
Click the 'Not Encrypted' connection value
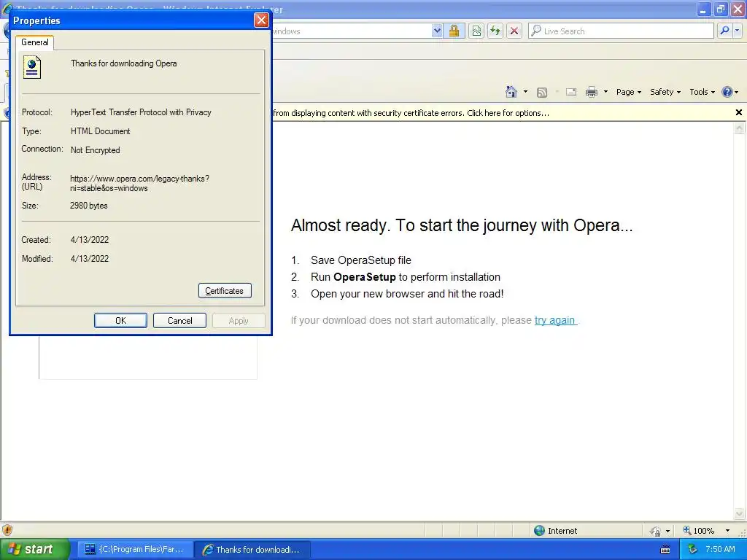[96, 150]
